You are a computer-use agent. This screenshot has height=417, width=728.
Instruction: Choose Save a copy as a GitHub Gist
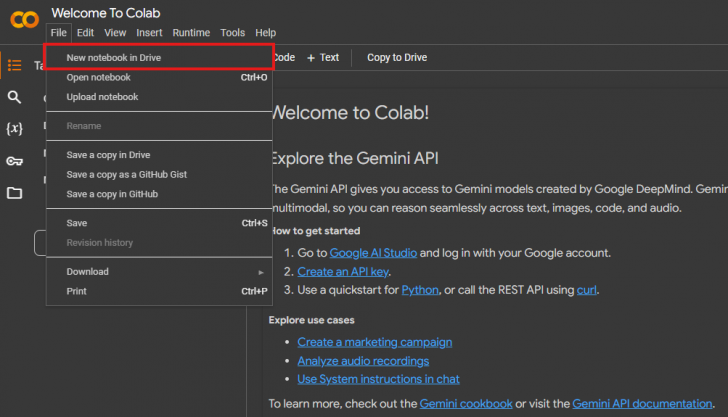click(x=159, y=175)
